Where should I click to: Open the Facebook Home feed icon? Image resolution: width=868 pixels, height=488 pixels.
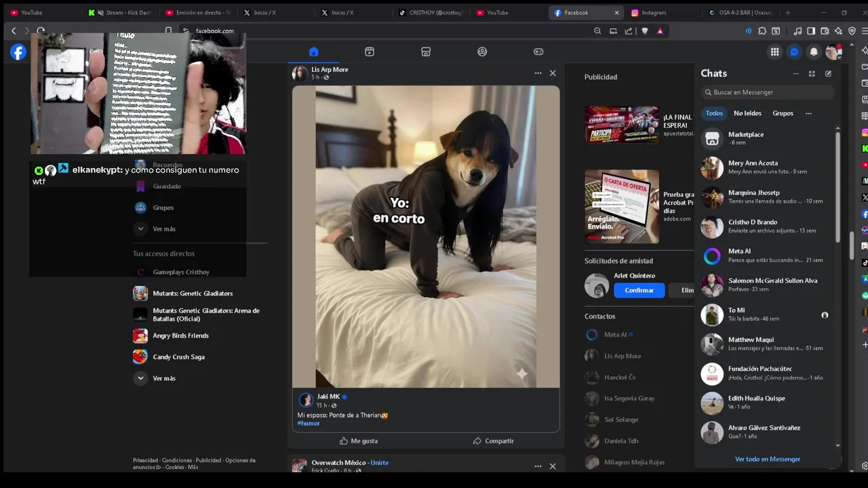click(313, 52)
